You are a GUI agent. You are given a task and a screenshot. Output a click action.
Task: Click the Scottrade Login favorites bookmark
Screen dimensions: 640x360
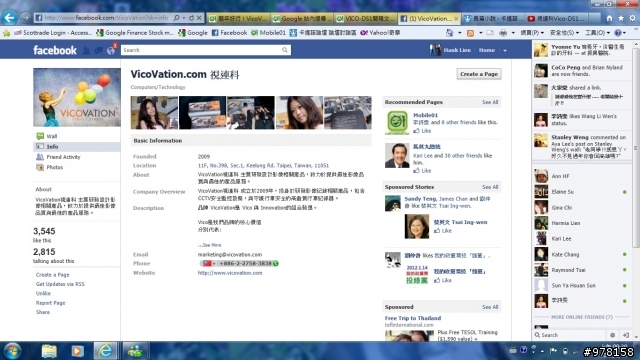click(53, 33)
